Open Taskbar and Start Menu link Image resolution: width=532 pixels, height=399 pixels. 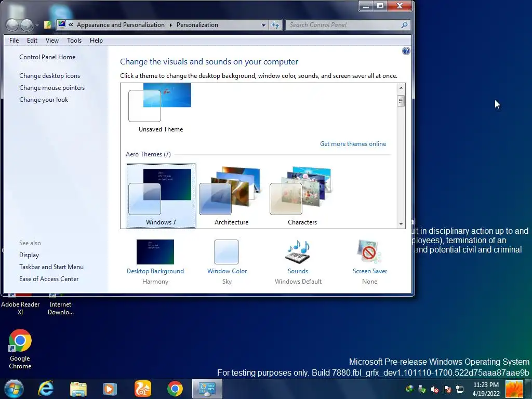click(51, 267)
